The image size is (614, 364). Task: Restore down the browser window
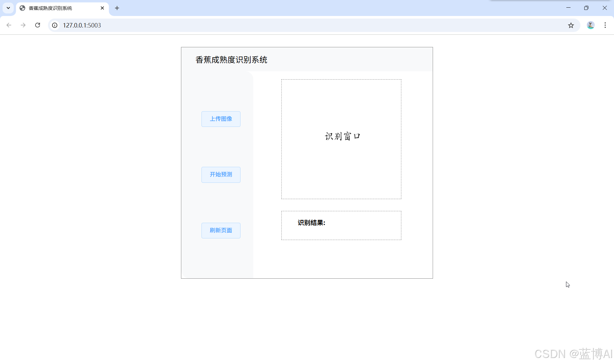click(x=586, y=8)
